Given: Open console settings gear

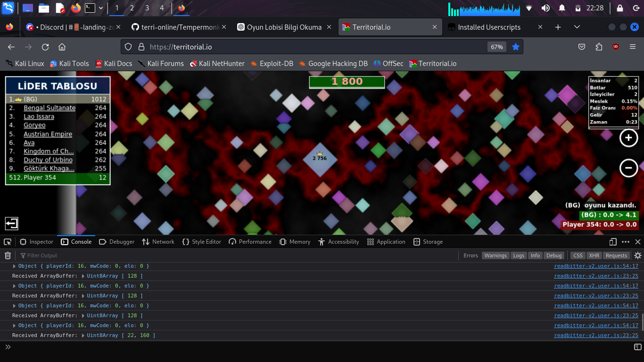Looking at the screenshot, I should point(638,255).
